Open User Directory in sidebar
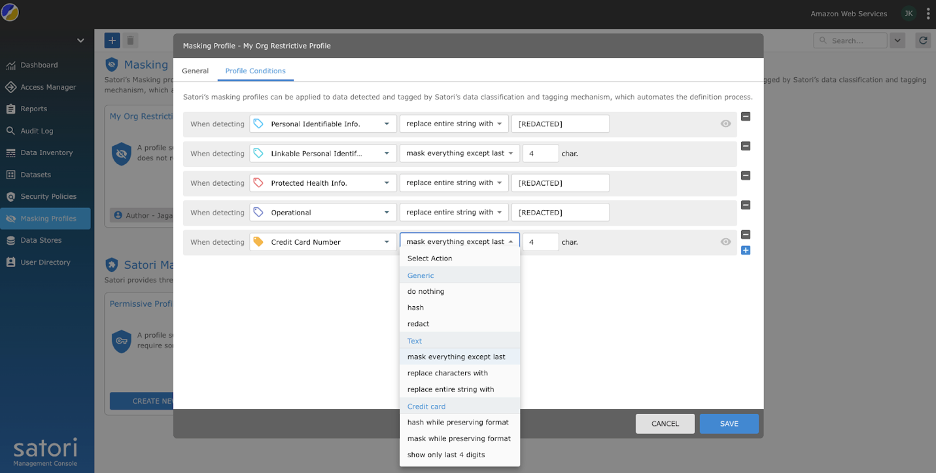This screenshot has width=936, height=474. [x=45, y=262]
